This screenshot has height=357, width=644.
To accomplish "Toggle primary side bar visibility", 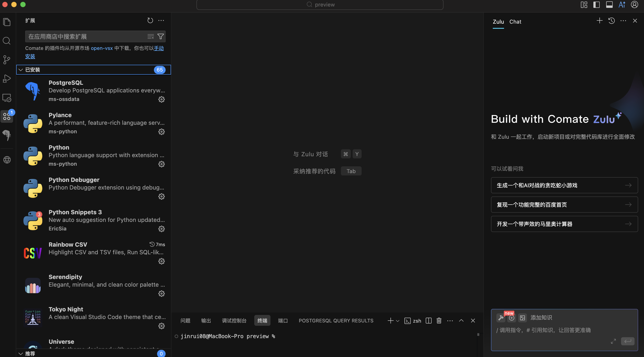I will pyautogui.click(x=597, y=5).
